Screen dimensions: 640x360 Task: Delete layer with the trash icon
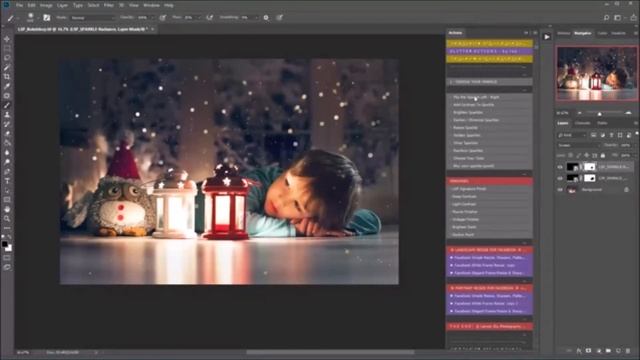(x=628, y=351)
